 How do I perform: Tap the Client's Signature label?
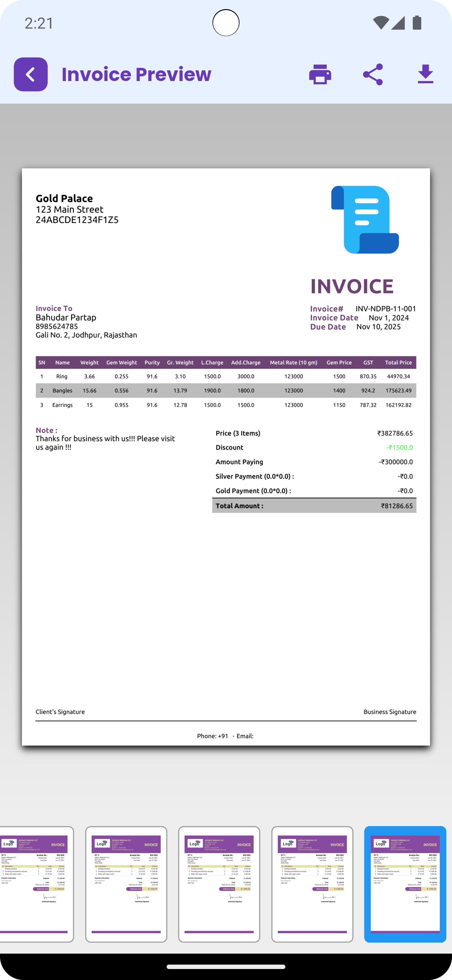60,712
